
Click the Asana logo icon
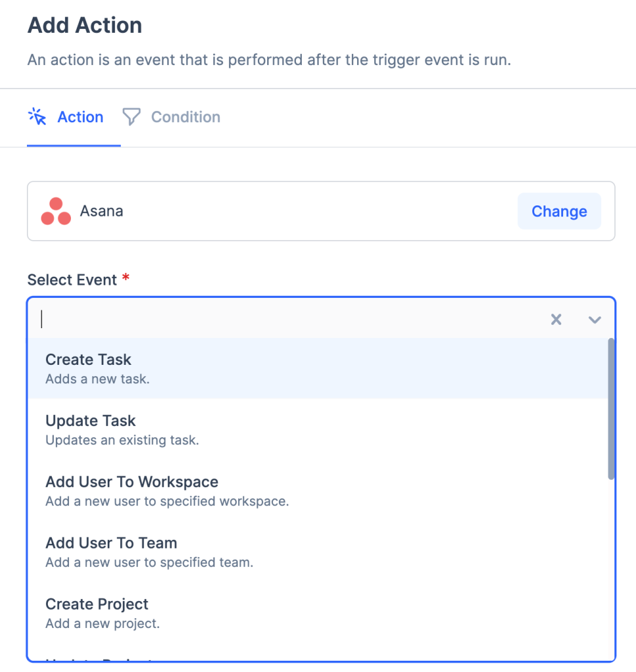coord(56,211)
